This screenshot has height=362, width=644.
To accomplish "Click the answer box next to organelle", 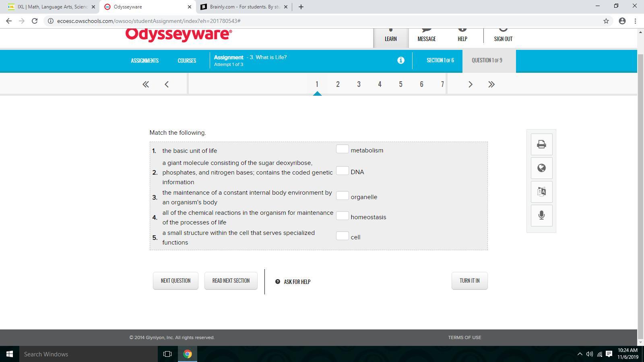I will point(342,196).
